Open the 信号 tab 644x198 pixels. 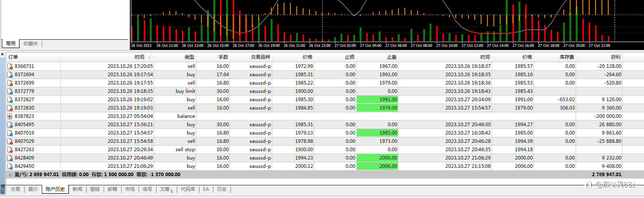click(147, 189)
